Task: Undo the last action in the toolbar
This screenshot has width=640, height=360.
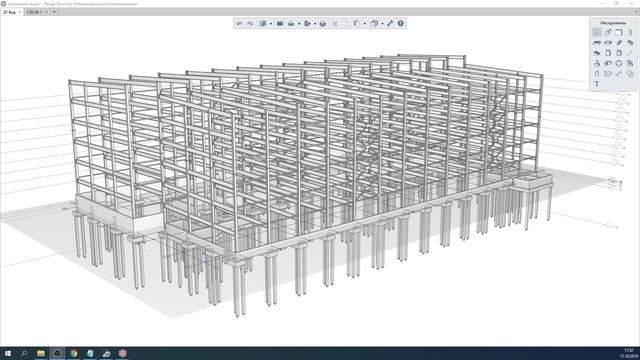Action: pos(239,24)
